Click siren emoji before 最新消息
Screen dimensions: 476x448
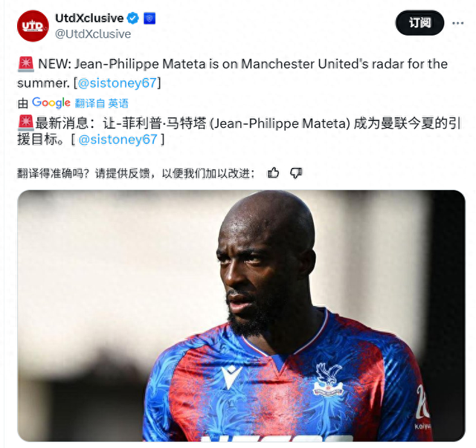(x=26, y=123)
